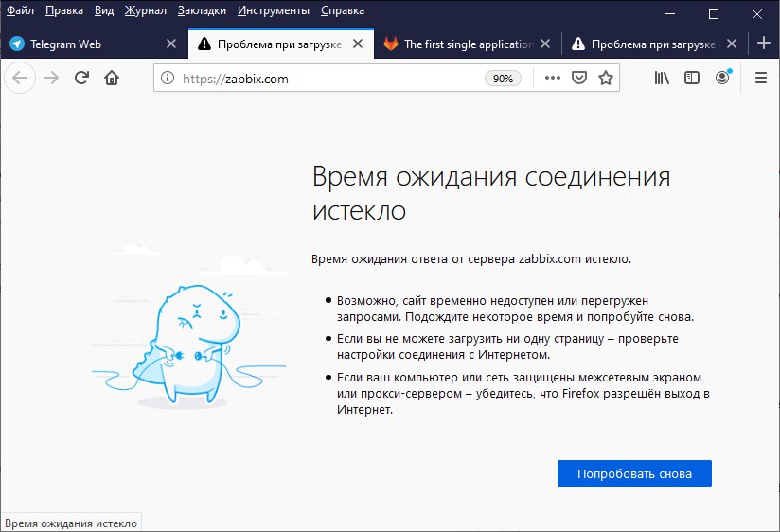Reset the 90% zoom level badge
Viewport: 780px width, 532px height.
pyautogui.click(x=503, y=79)
